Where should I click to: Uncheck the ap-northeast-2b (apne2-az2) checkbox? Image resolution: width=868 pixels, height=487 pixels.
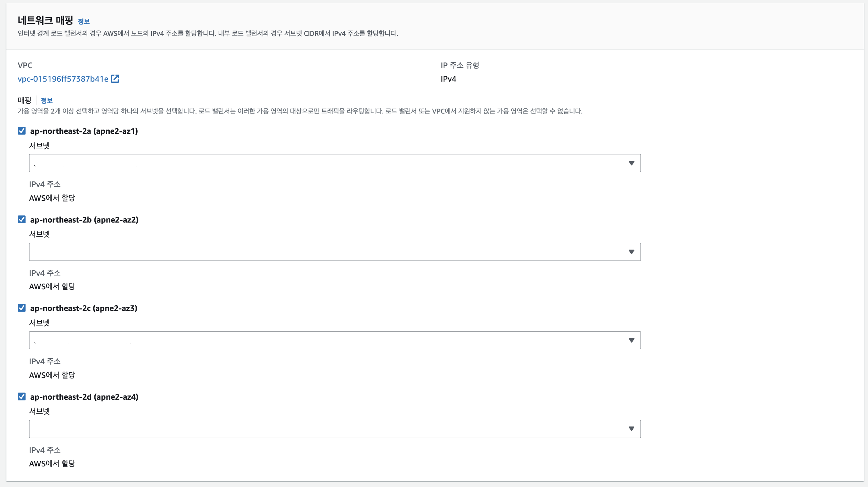point(22,219)
